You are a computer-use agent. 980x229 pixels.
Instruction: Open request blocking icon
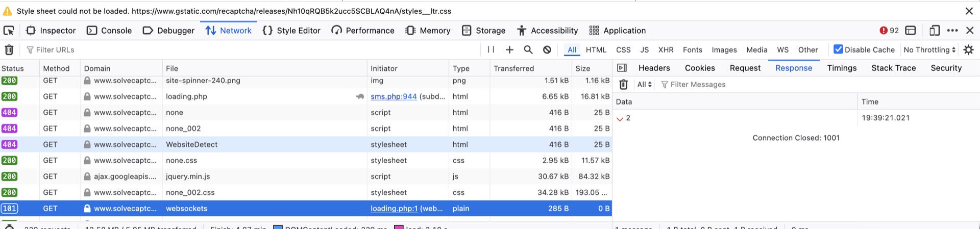click(547, 49)
